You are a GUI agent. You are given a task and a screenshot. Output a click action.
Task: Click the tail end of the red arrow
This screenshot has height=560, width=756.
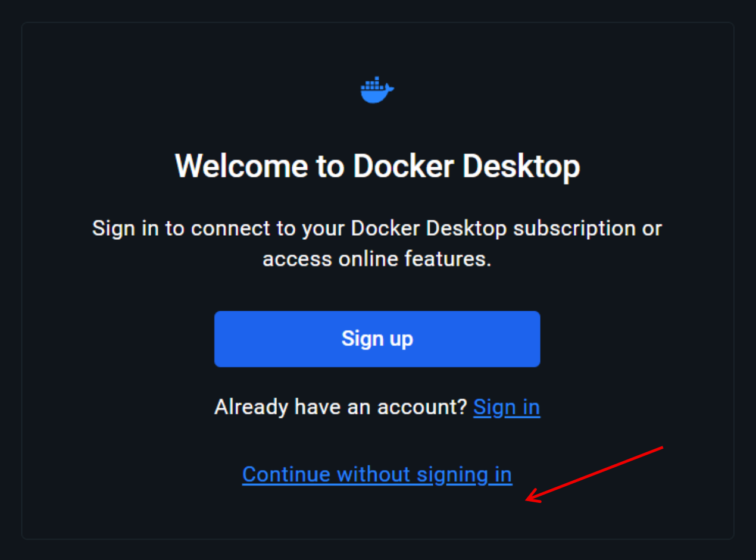click(x=660, y=448)
